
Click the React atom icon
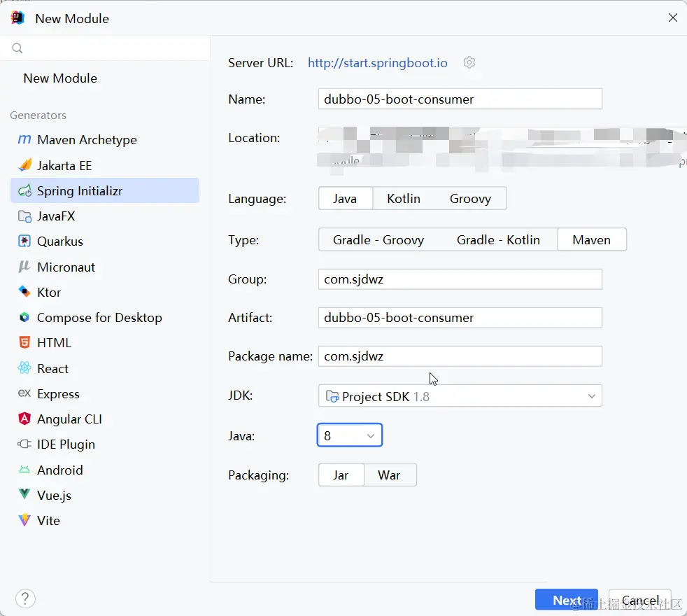pos(24,367)
